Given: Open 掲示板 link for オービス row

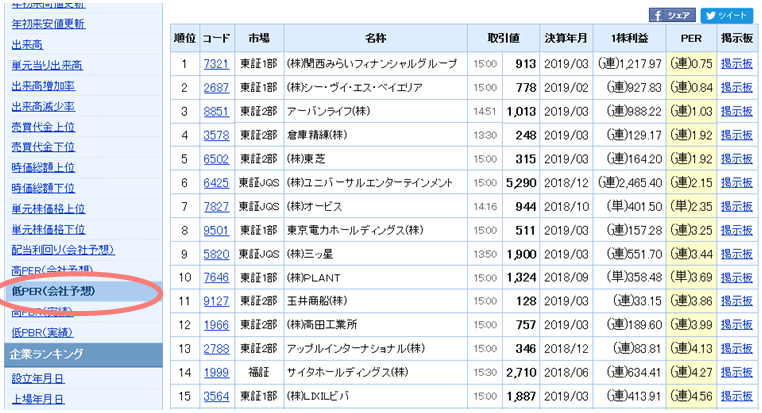Looking at the screenshot, I should (x=737, y=206).
